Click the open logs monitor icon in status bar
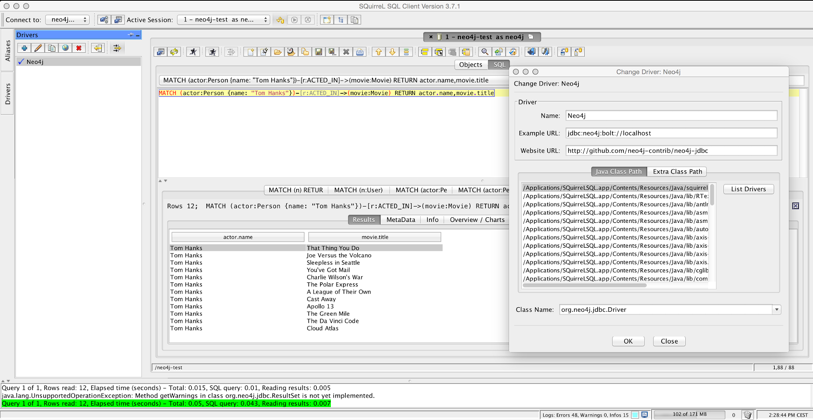 tap(644, 415)
